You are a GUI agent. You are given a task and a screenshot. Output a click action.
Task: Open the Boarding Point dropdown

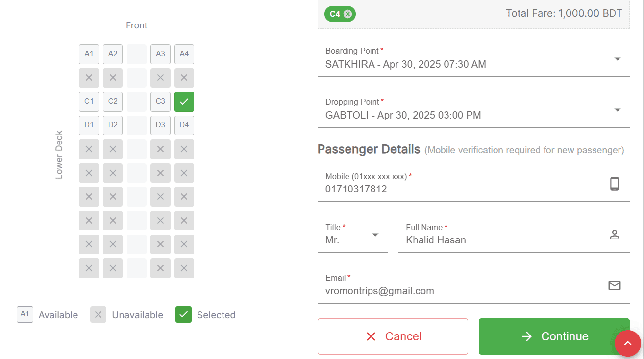tap(473, 58)
